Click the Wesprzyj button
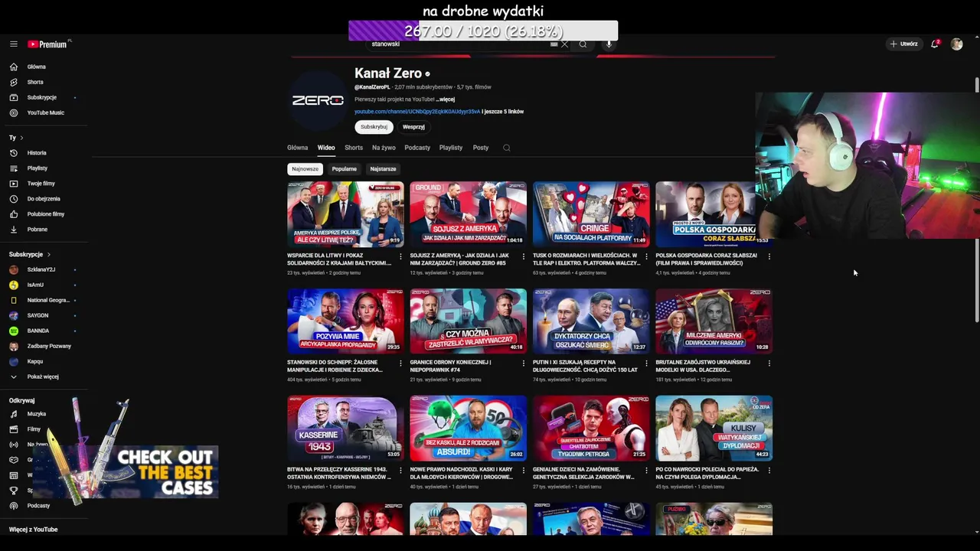 click(413, 127)
